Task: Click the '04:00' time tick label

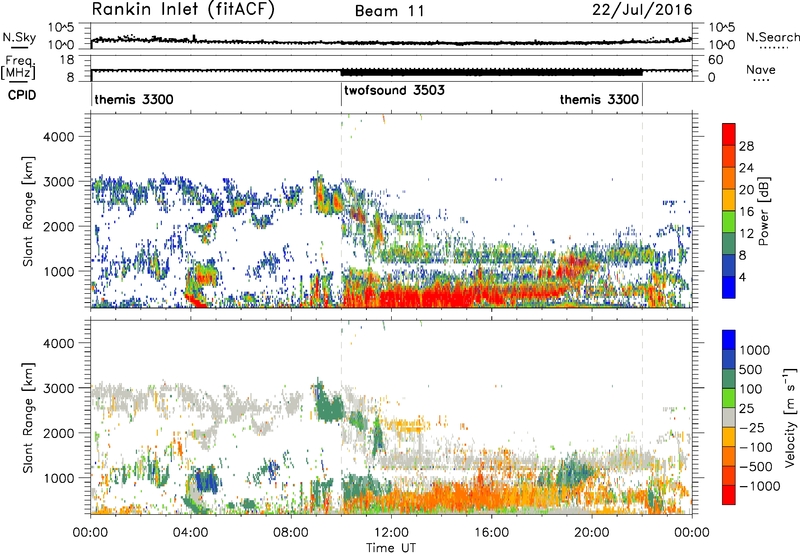Action: (190, 533)
